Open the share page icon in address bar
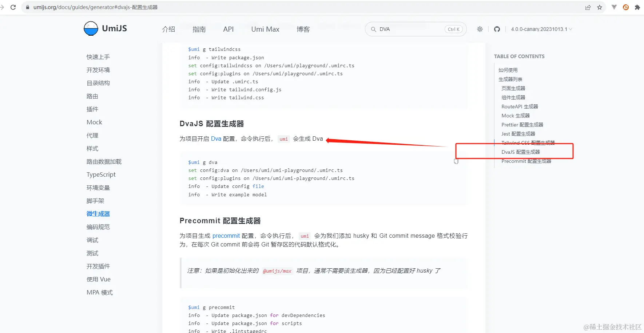 588,7
